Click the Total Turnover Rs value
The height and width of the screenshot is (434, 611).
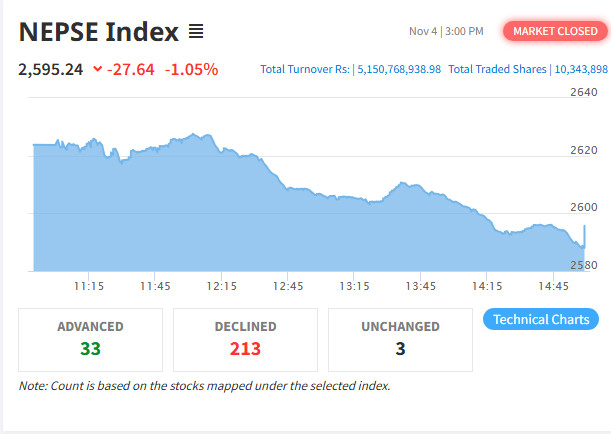(397, 69)
